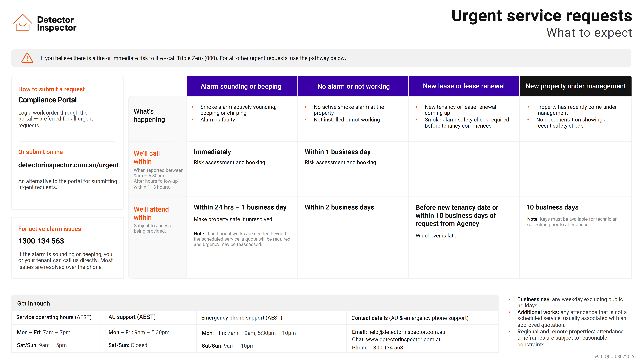Click the red warning triangle icon
The width and height of the screenshot is (644, 362).
[x=27, y=58]
